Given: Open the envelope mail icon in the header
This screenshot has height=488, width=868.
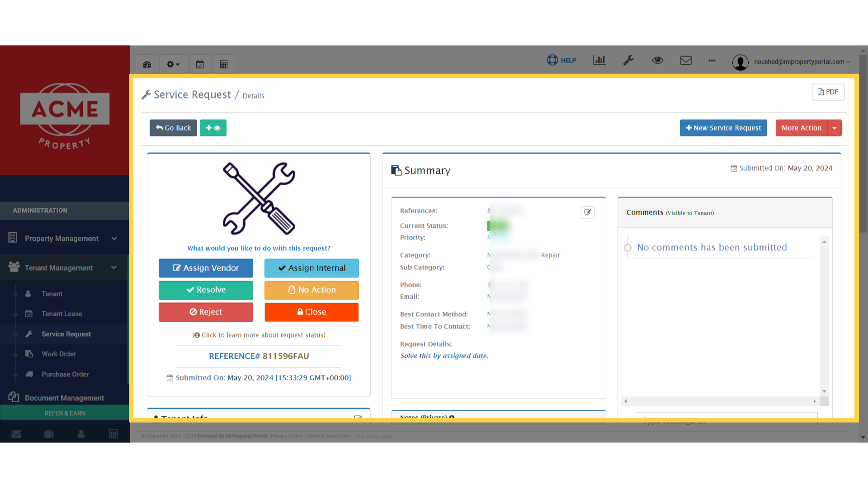Looking at the screenshot, I should click(x=686, y=60).
